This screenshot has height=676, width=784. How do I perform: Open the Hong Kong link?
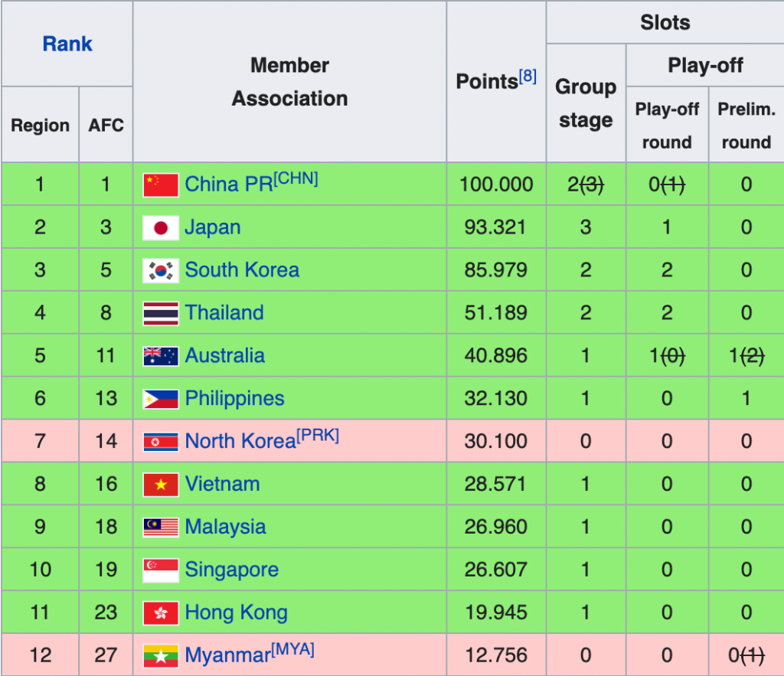(x=236, y=612)
